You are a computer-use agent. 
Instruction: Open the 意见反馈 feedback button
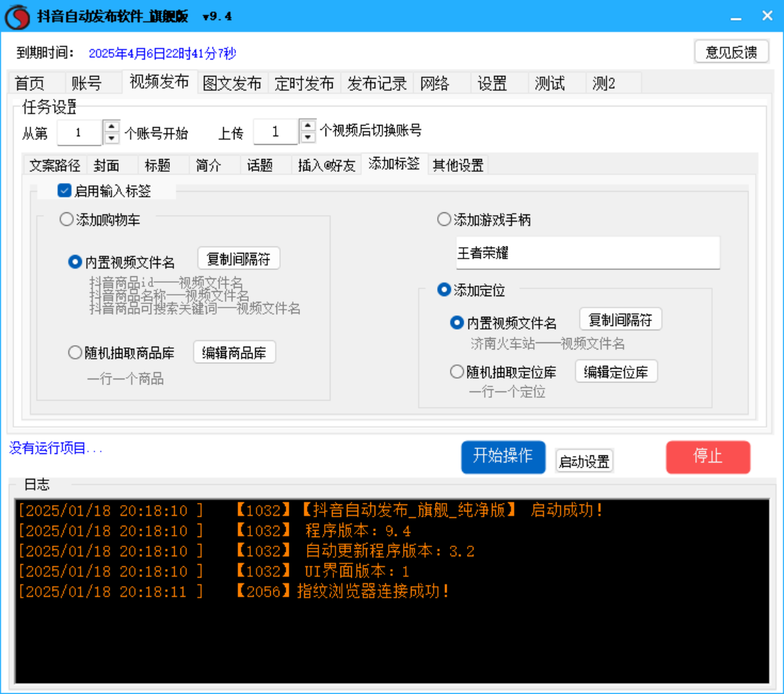click(x=731, y=52)
